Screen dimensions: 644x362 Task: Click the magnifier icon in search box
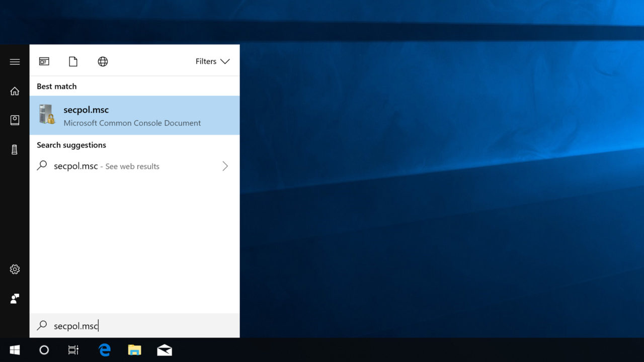pos(42,325)
